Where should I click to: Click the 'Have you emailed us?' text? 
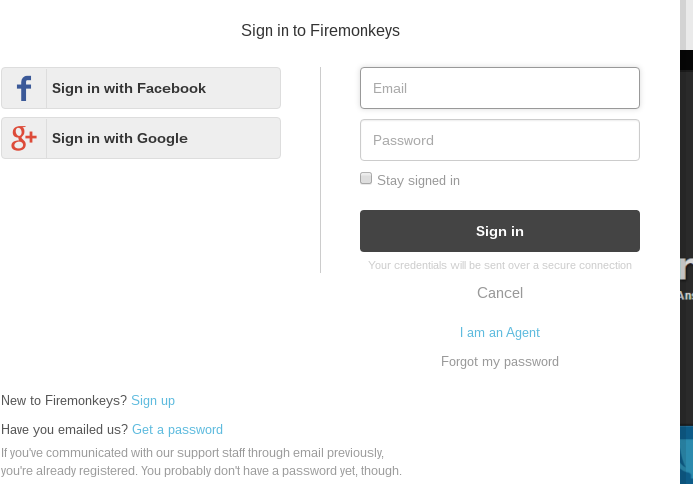[65, 429]
